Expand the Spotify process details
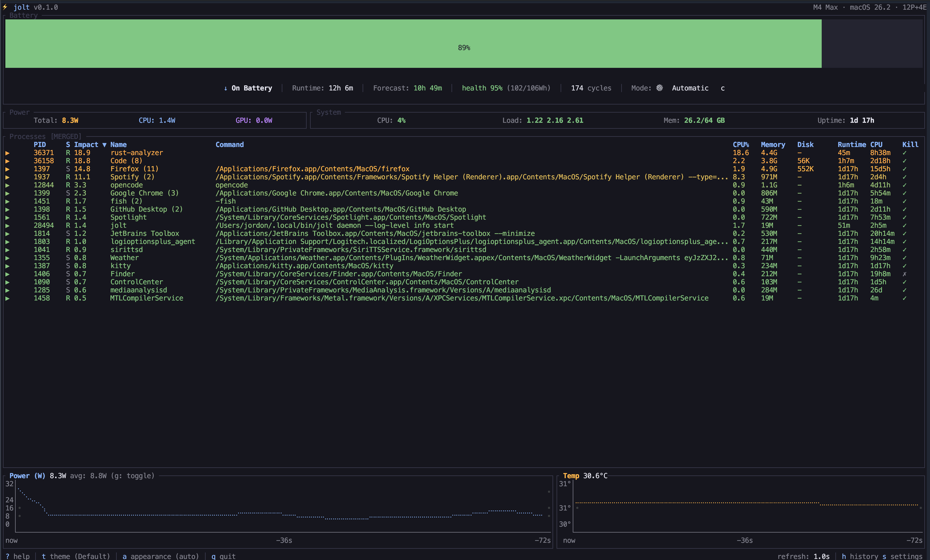930x560 pixels. pos(8,177)
